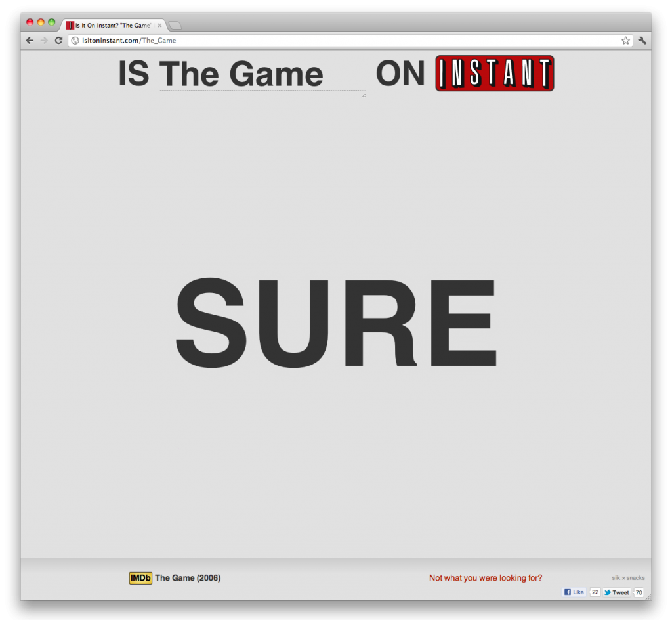Reload the isitoninstant.com page

58,41
